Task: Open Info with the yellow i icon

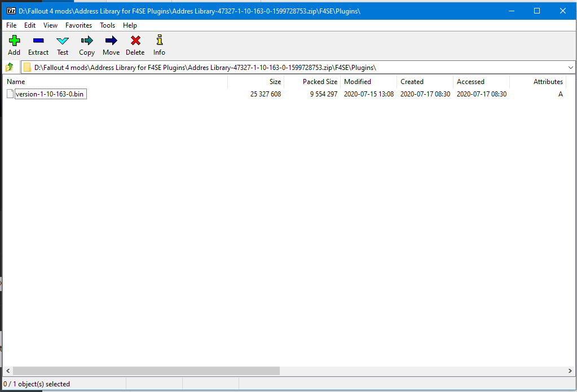Action: [x=160, y=41]
